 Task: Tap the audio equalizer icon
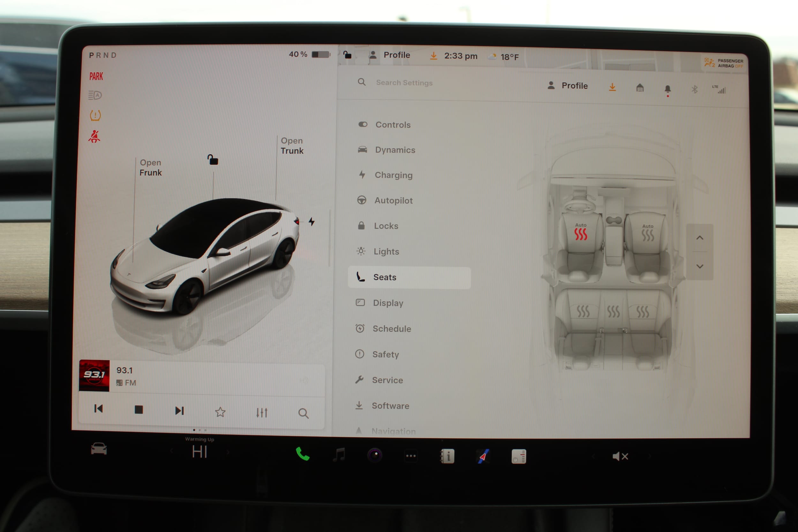pos(262,413)
